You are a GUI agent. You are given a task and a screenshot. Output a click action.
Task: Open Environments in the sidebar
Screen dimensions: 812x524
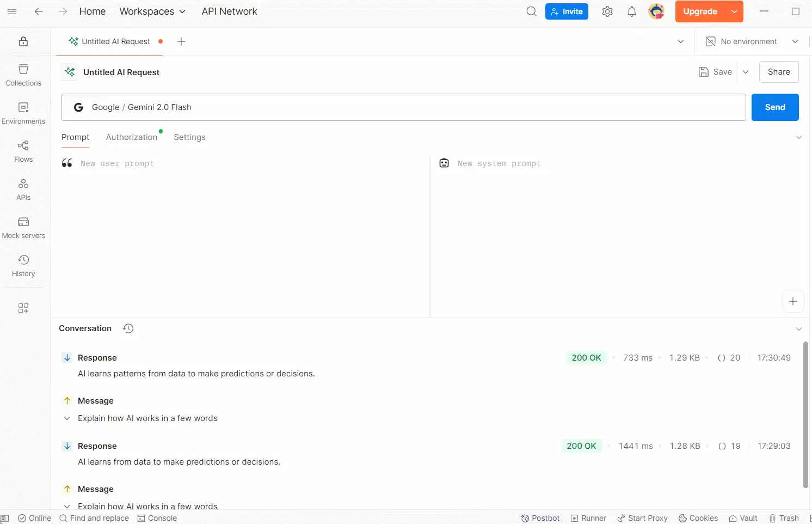coord(23,113)
